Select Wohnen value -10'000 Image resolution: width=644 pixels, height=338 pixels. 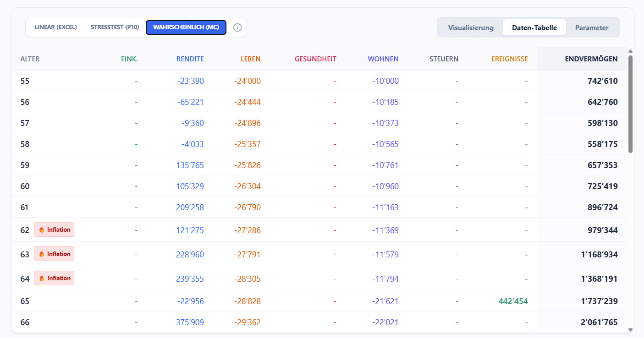(x=385, y=81)
